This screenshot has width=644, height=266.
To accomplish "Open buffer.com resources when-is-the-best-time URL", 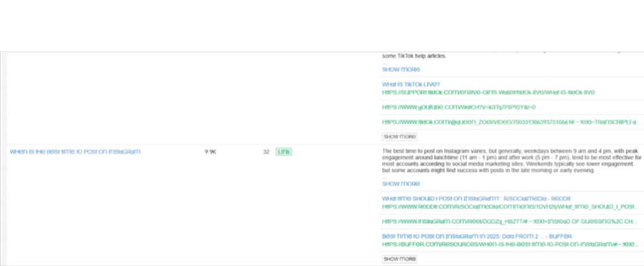I will 511,244.
